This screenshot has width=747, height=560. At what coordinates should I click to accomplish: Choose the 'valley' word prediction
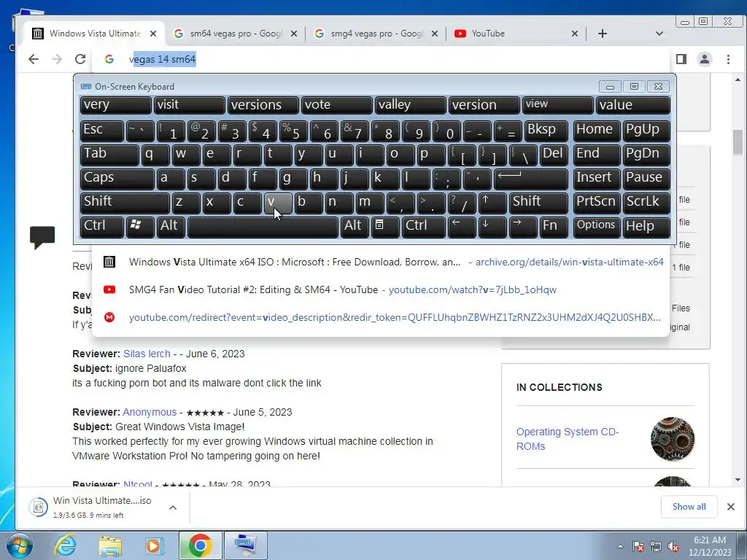coord(411,105)
